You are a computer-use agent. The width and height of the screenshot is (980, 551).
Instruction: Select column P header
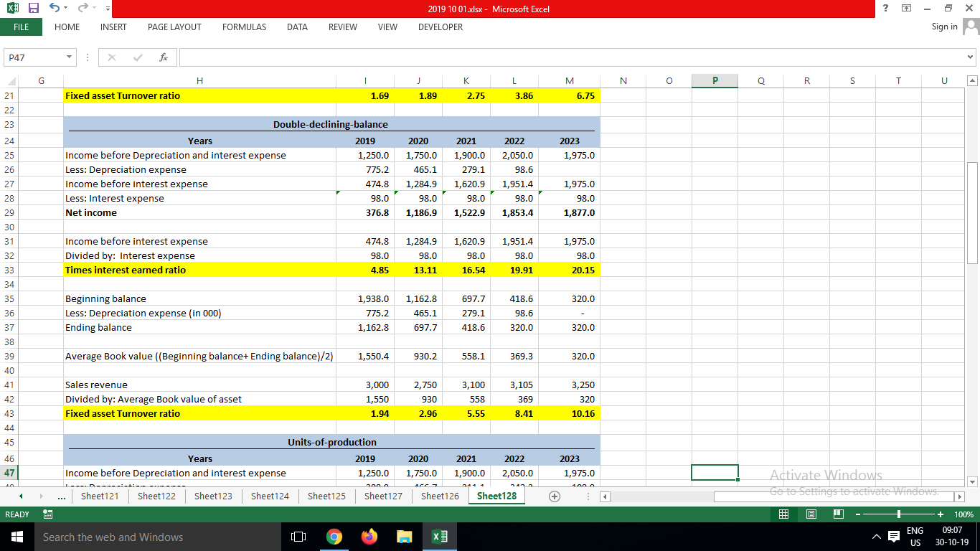point(715,81)
